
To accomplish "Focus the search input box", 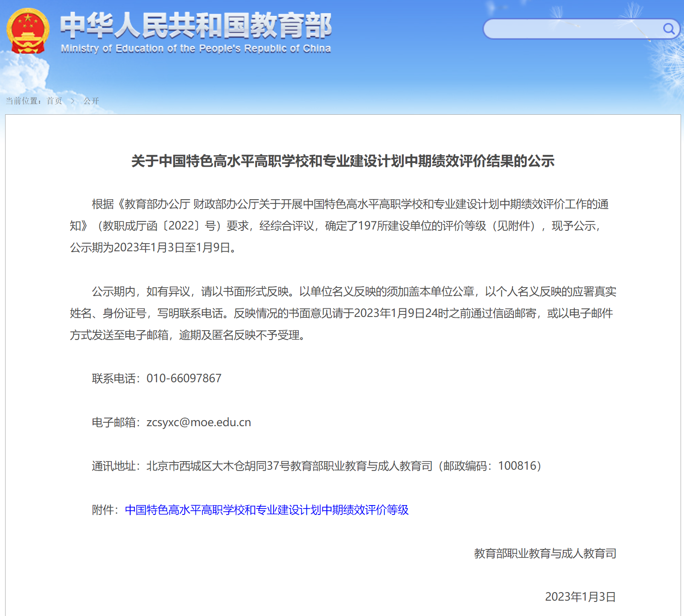I will [572, 29].
